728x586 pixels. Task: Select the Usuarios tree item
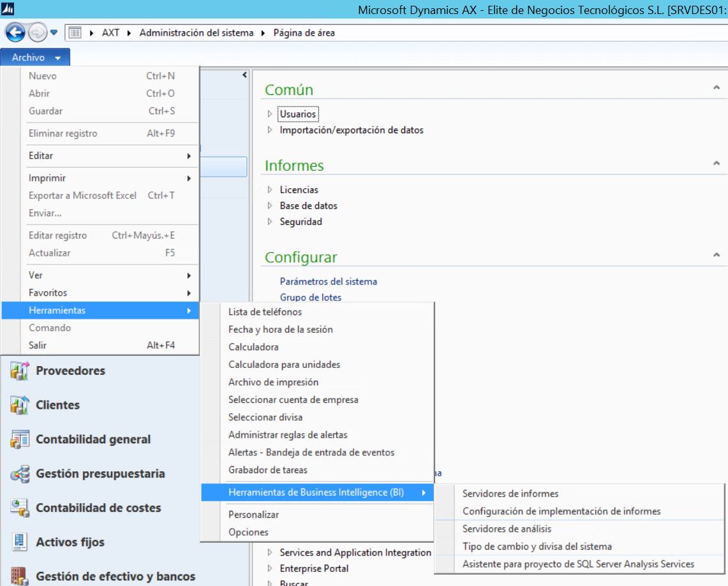tap(298, 114)
